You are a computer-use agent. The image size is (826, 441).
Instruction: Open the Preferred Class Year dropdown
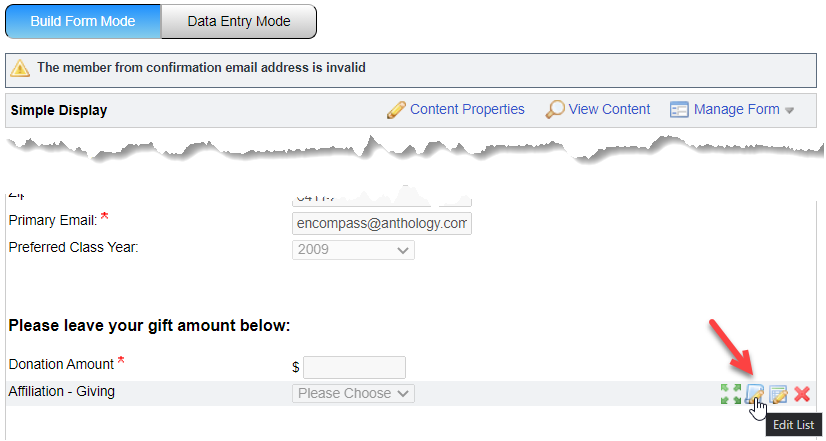tap(353, 250)
